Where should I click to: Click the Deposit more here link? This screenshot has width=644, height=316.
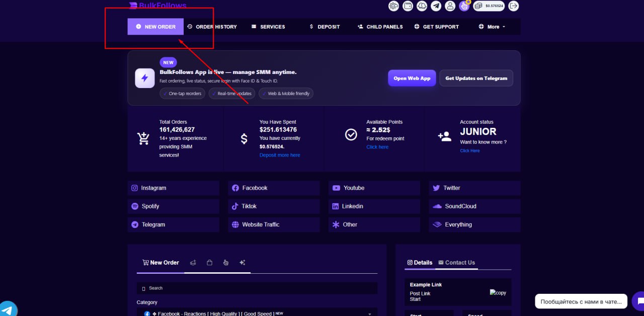click(x=280, y=155)
